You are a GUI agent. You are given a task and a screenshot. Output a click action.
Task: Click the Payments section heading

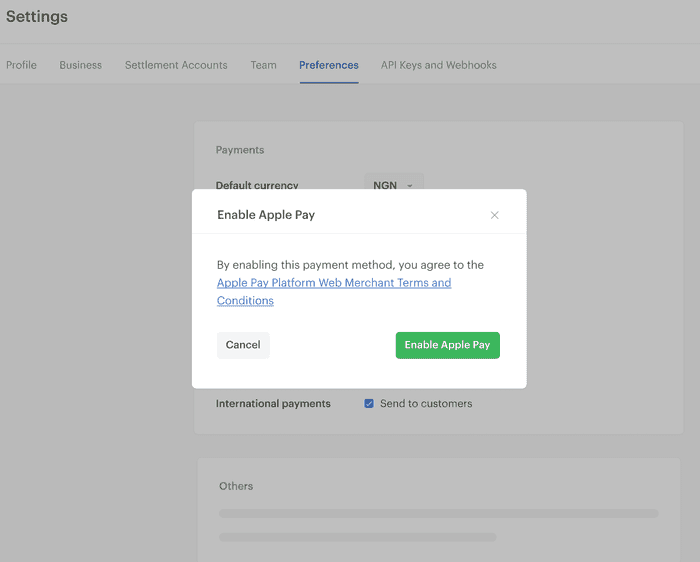[240, 150]
